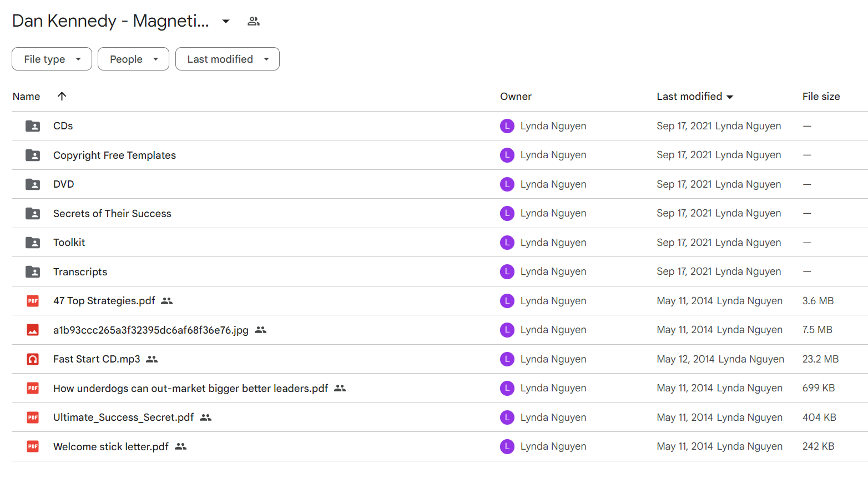Click shared icon next to Fast Start CD.mp3
The image size is (868, 483).
point(152,359)
